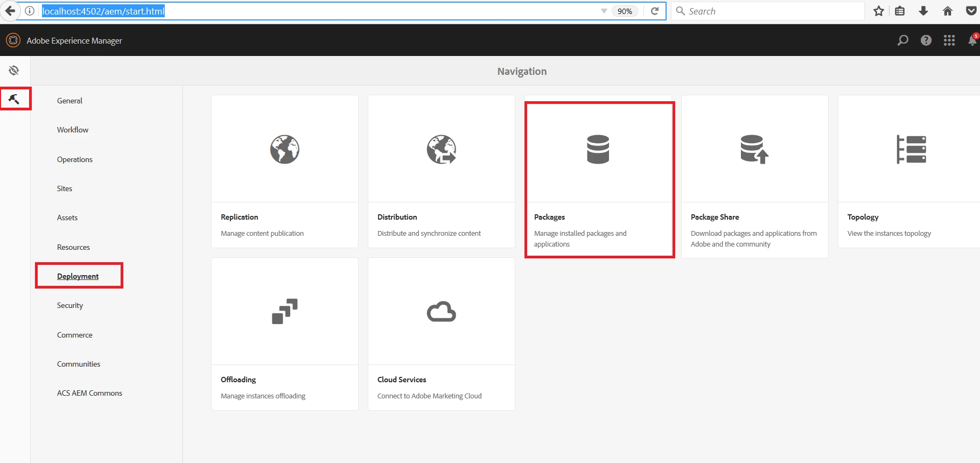Click the browser Search input field
The height and width of the screenshot is (463, 980).
coord(768,11)
